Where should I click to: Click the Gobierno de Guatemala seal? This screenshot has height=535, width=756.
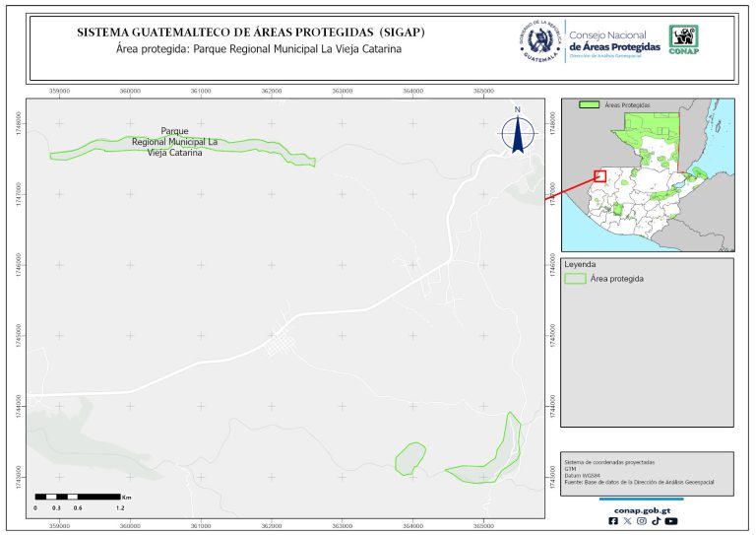pos(539,40)
